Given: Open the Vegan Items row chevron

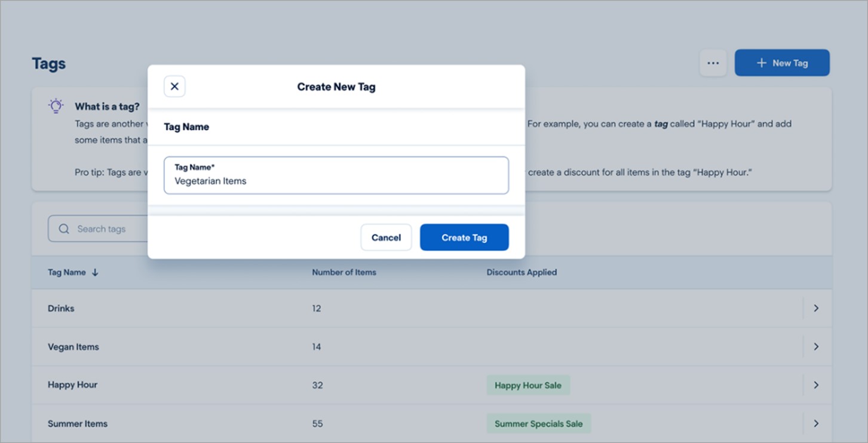Looking at the screenshot, I should coord(816,347).
